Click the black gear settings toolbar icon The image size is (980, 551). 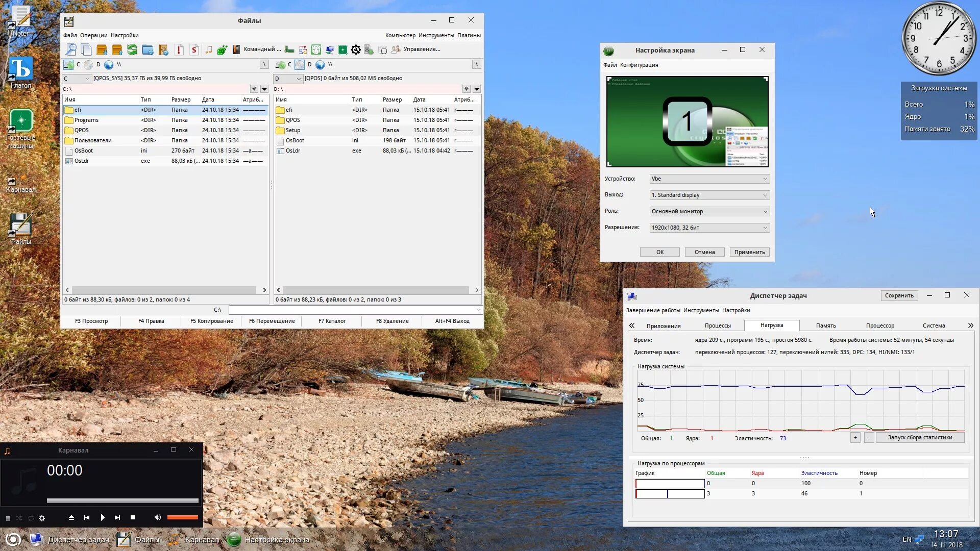tap(356, 49)
